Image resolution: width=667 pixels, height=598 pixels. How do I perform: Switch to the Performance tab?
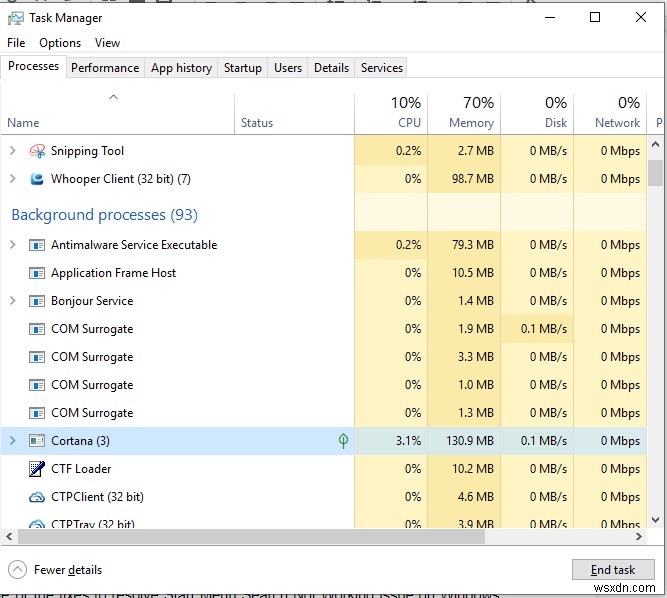pyautogui.click(x=105, y=68)
